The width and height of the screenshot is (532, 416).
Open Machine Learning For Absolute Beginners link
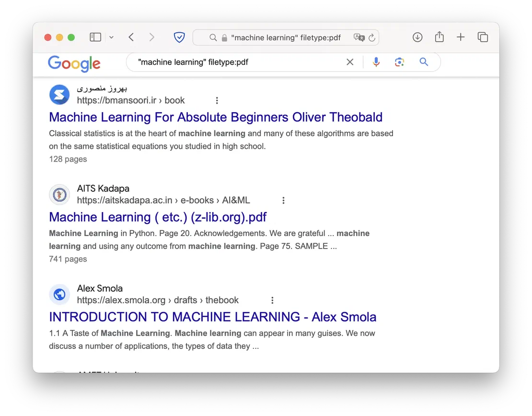tap(216, 117)
